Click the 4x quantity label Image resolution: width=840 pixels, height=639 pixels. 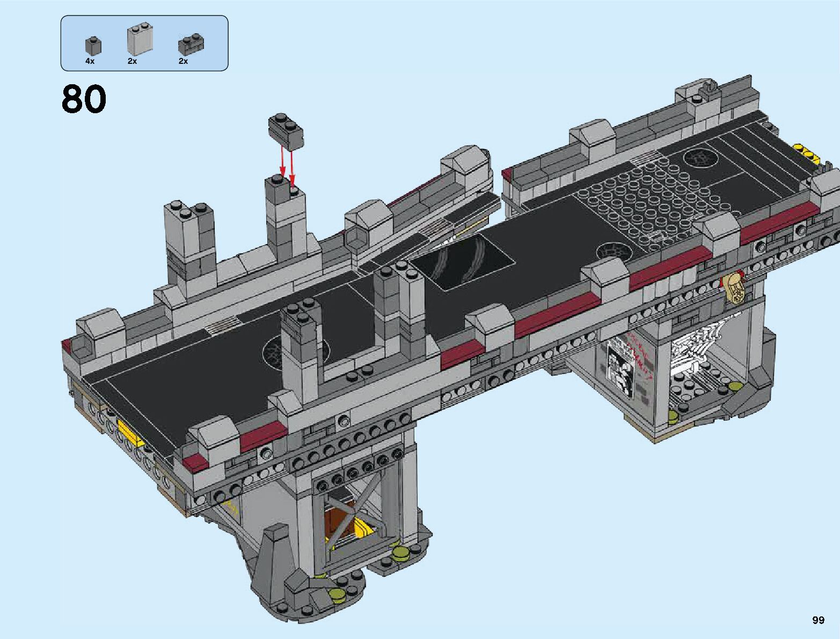[90, 61]
